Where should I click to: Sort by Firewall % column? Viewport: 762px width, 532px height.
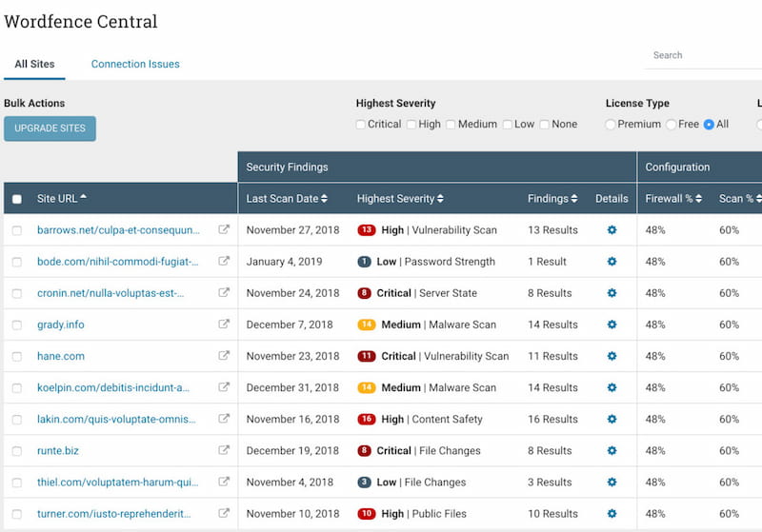point(673,199)
